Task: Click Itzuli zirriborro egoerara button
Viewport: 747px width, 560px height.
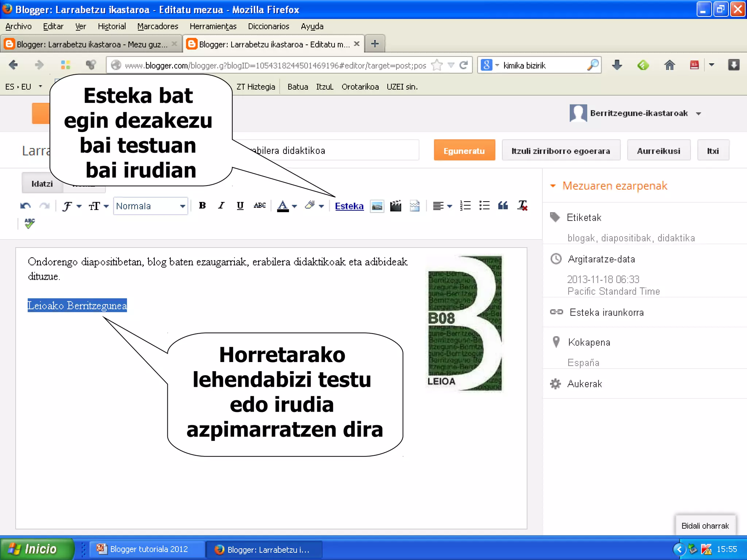Action: 561,151
